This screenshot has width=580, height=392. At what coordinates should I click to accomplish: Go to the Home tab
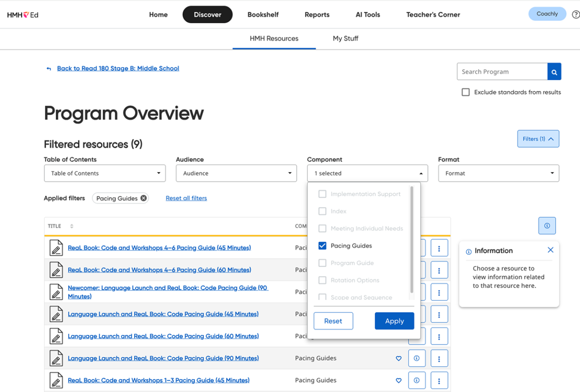159,14
